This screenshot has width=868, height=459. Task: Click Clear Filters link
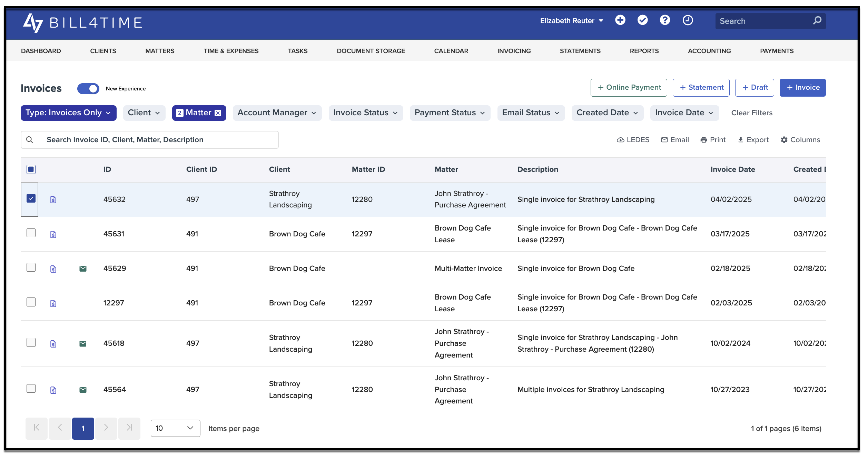(752, 113)
